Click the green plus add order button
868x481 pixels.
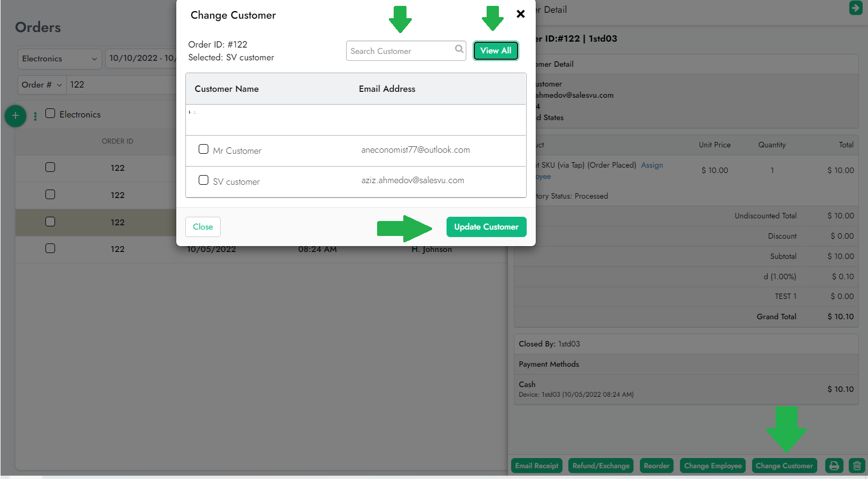[15, 115]
